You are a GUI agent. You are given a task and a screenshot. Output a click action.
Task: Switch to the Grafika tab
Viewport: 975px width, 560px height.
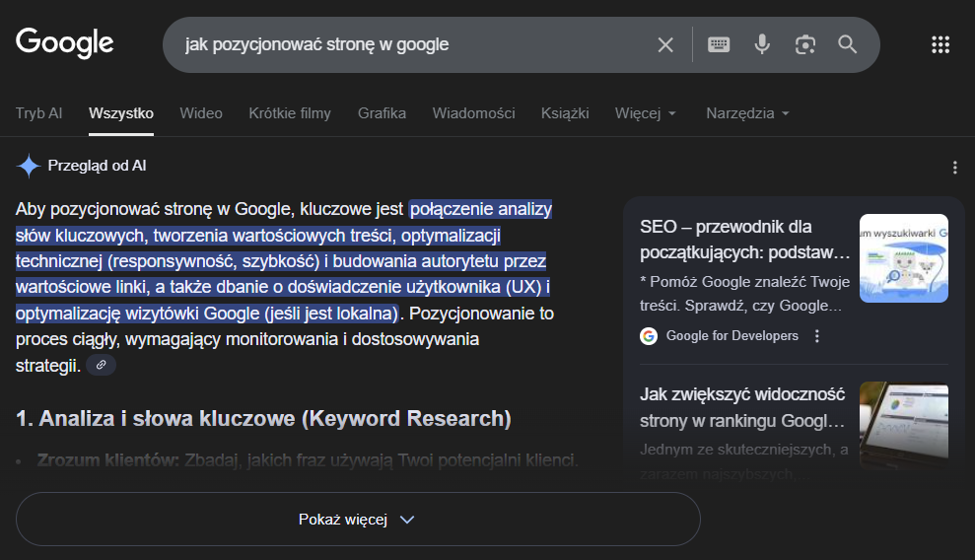point(382,113)
